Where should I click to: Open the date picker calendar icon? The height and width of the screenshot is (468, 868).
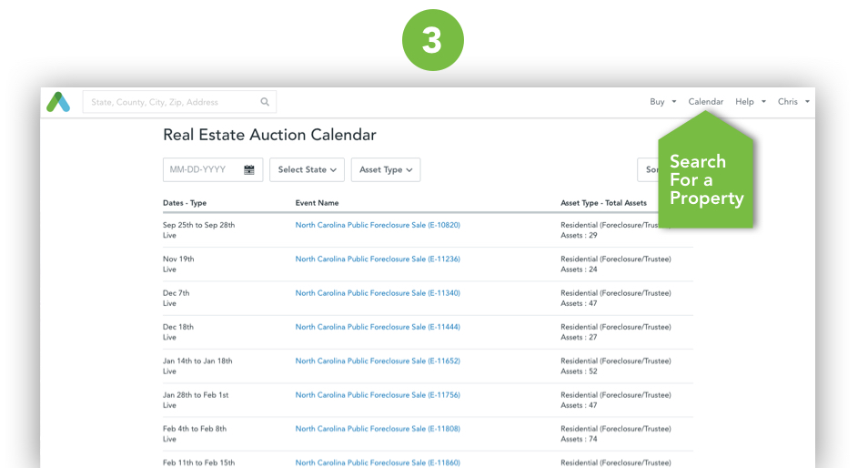(x=249, y=169)
